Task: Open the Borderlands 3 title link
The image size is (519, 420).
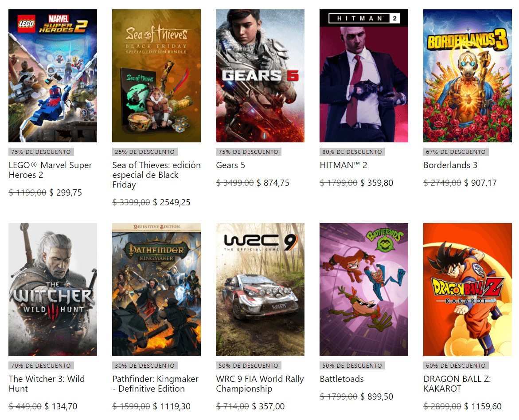Action: click(450, 165)
